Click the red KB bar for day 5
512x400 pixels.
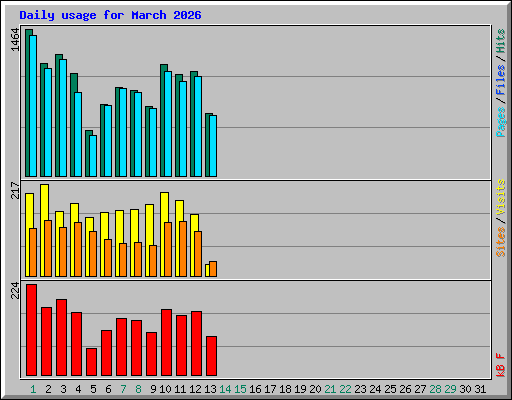point(91,362)
